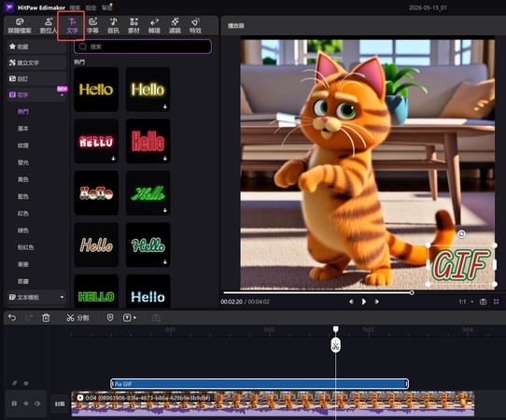Mute the video track audio
The width and height of the screenshot is (506, 420).
pyautogui.click(x=37, y=403)
